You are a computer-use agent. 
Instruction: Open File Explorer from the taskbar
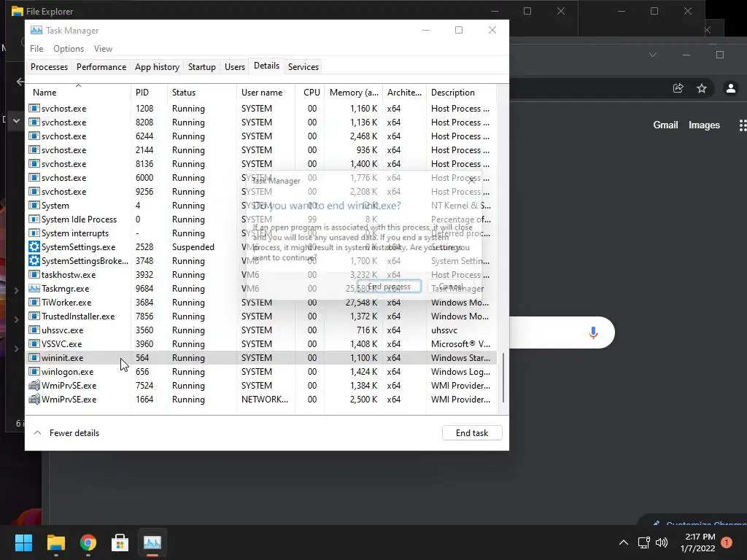(x=55, y=542)
